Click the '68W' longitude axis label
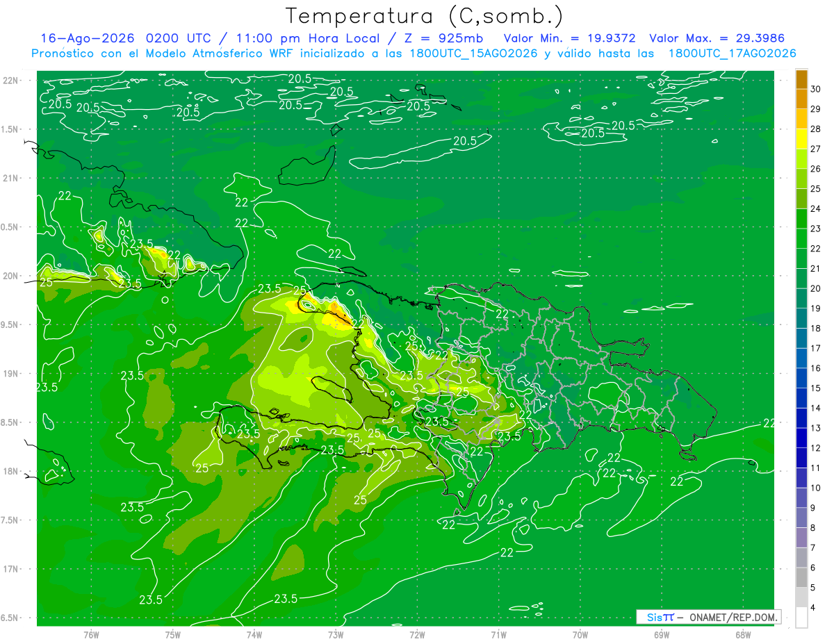The image size is (834, 644). (x=743, y=634)
